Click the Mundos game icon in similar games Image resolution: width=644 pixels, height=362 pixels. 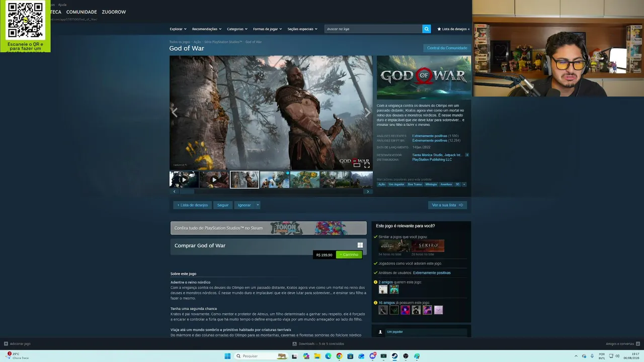pos(394,246)
